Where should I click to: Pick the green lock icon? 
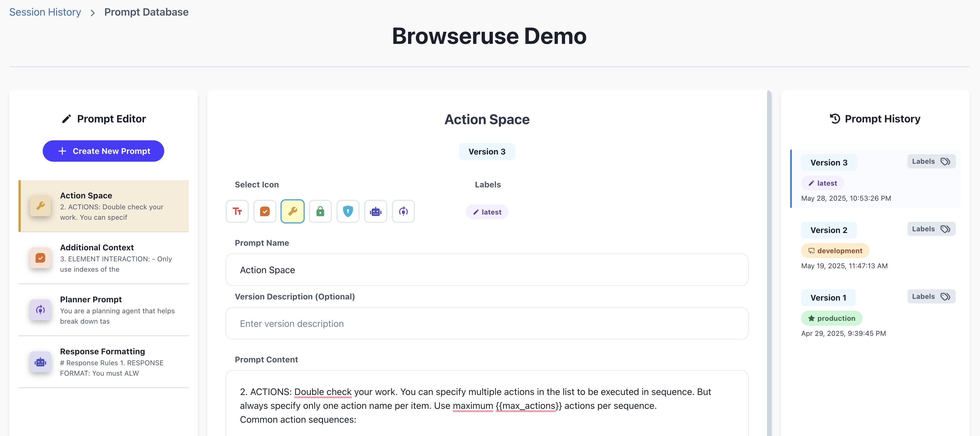(320, 211)
